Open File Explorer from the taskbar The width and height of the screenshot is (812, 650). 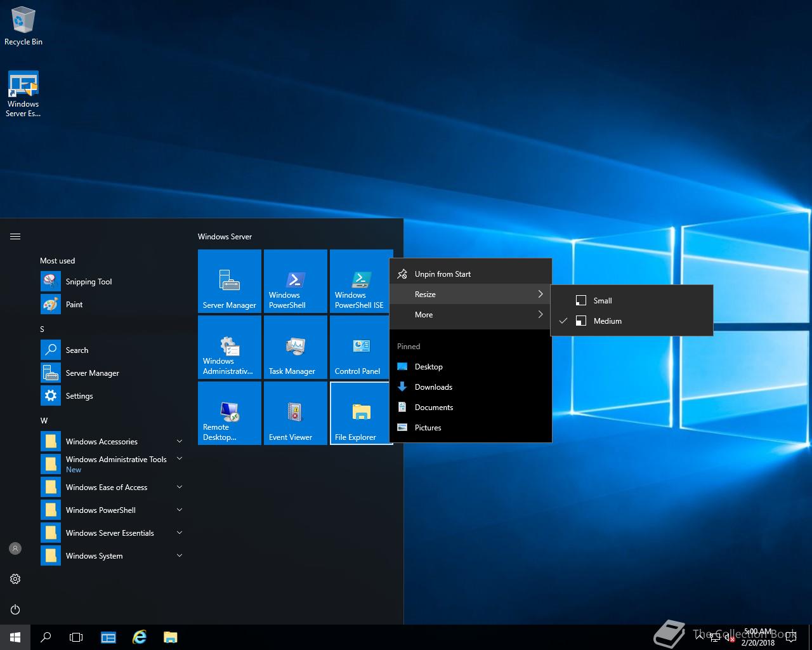tap(170, 637)
